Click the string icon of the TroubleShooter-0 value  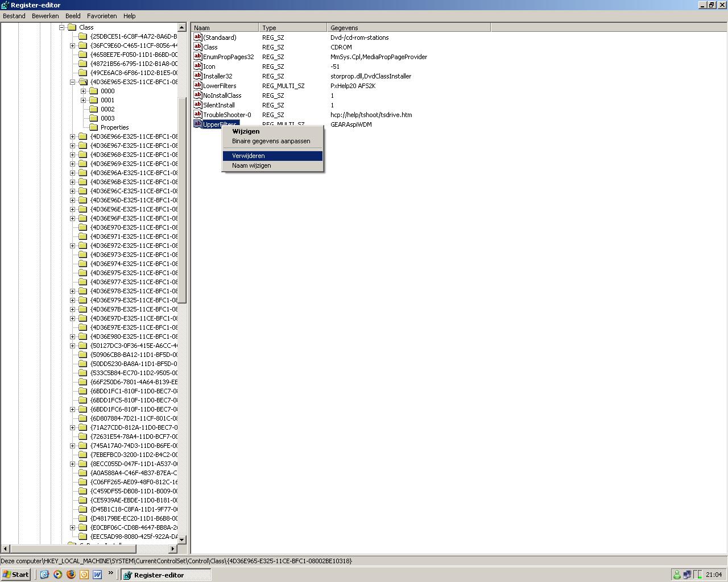[198, 114]
